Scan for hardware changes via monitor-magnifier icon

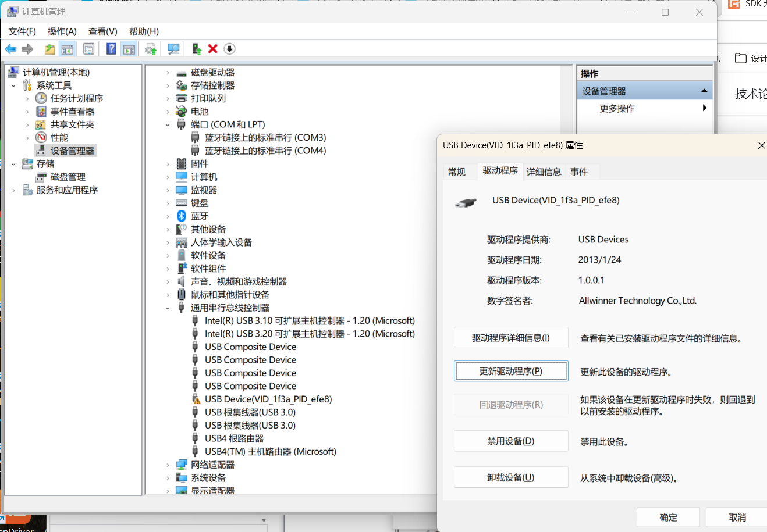point(173,49)
